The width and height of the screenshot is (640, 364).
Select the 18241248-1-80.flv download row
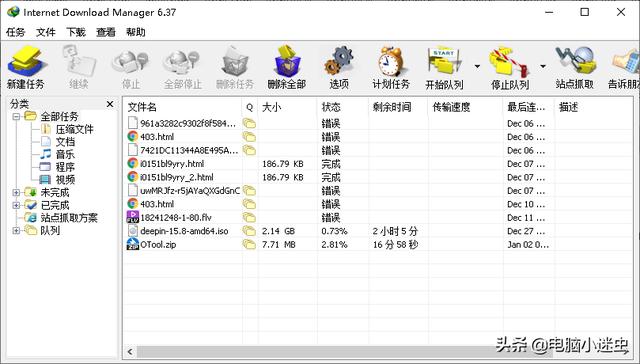point(378,218)
